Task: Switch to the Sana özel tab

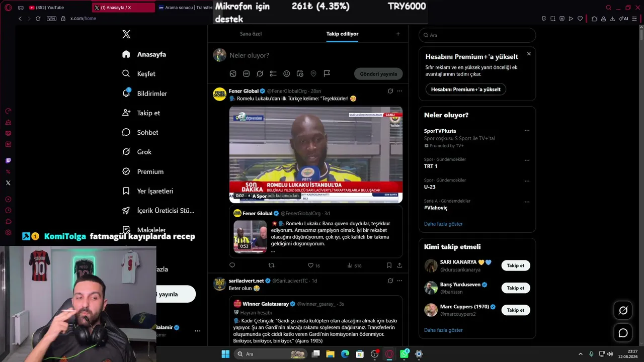Action: [x=251, y=34]
